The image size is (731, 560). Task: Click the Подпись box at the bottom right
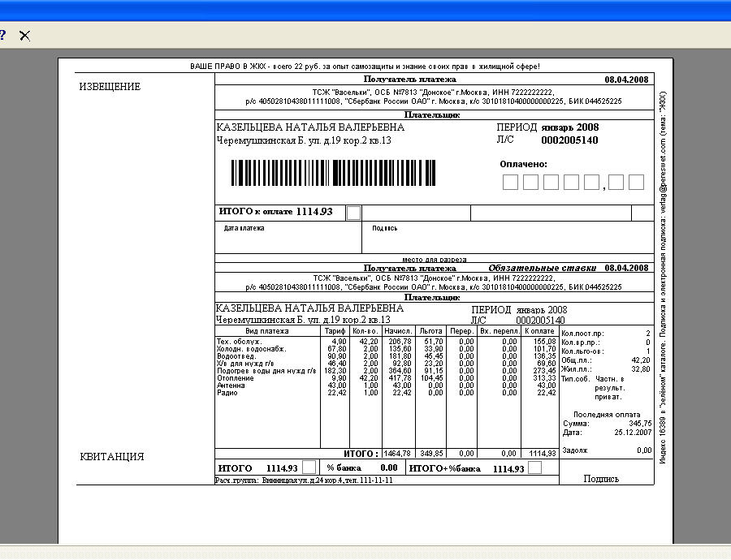(606, 472)
